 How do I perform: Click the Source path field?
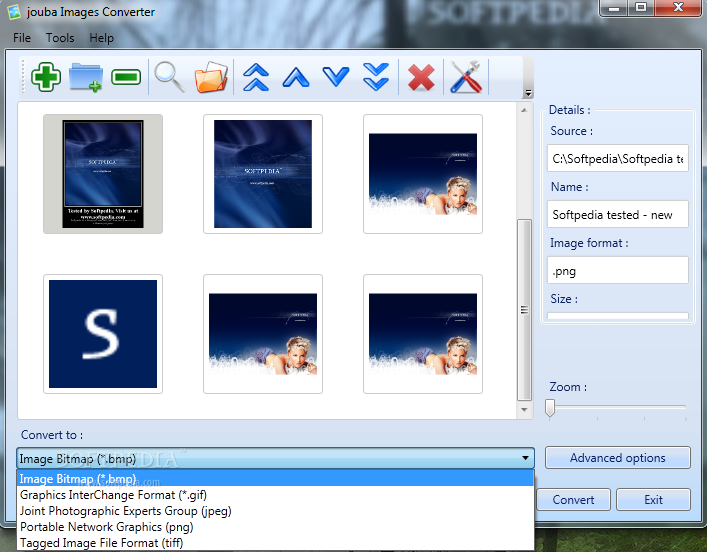[x=618, y=158]
